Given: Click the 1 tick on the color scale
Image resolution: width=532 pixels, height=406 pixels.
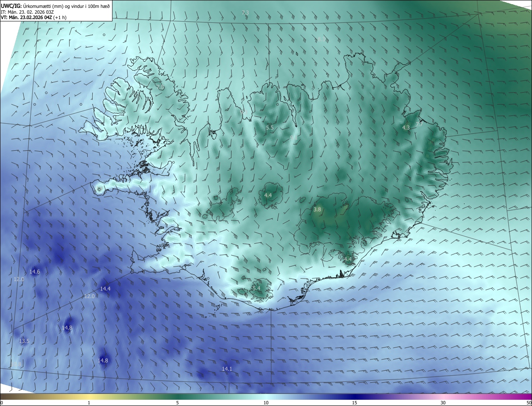Looking at the screenshot, I should 89,403.
